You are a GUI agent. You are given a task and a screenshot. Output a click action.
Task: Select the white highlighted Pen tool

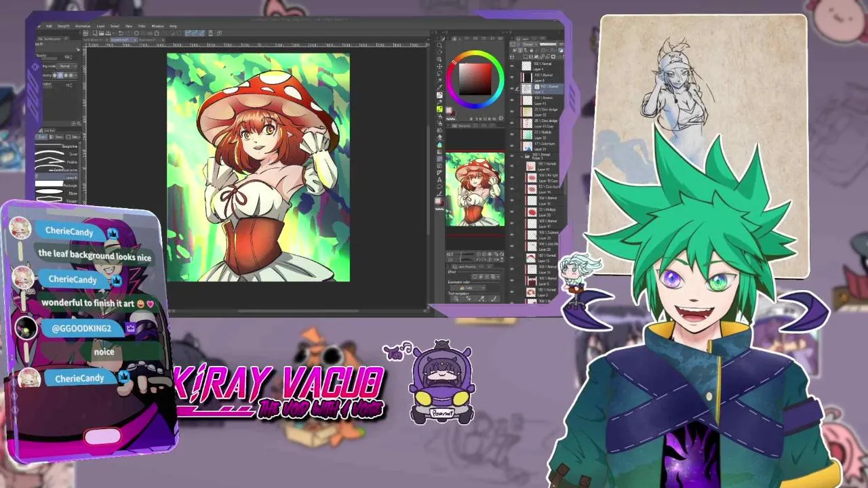pos(439,96)
